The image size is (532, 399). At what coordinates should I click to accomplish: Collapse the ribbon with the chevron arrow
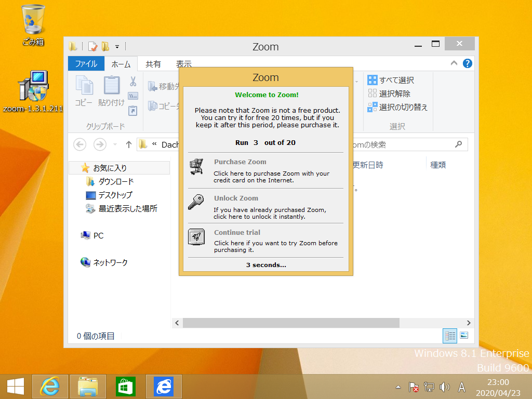pos(454,63)
